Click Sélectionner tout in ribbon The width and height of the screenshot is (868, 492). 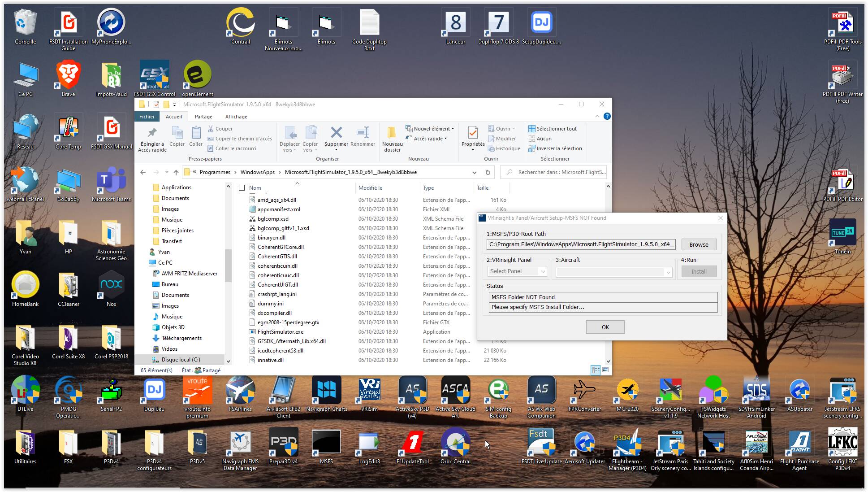[553, 129]
